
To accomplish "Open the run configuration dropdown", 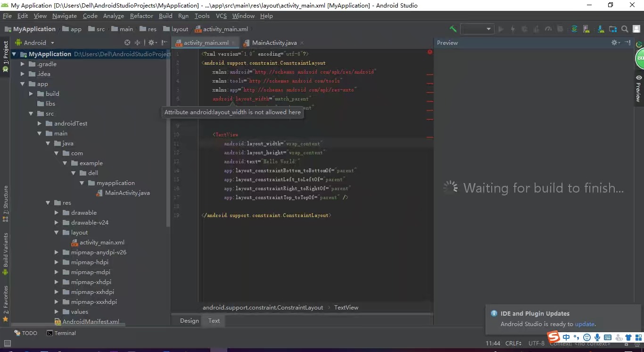I will pyautogui.click(x=477, y=29).
